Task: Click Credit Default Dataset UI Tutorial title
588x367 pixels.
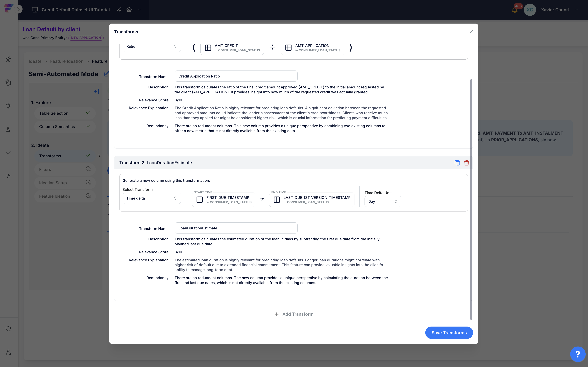Action: click(75, 10)
